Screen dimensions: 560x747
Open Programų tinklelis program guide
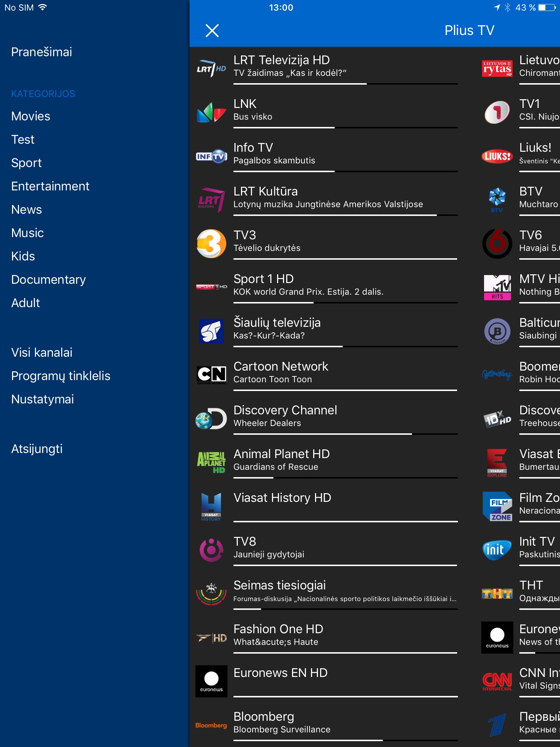[x=61, y=376]
